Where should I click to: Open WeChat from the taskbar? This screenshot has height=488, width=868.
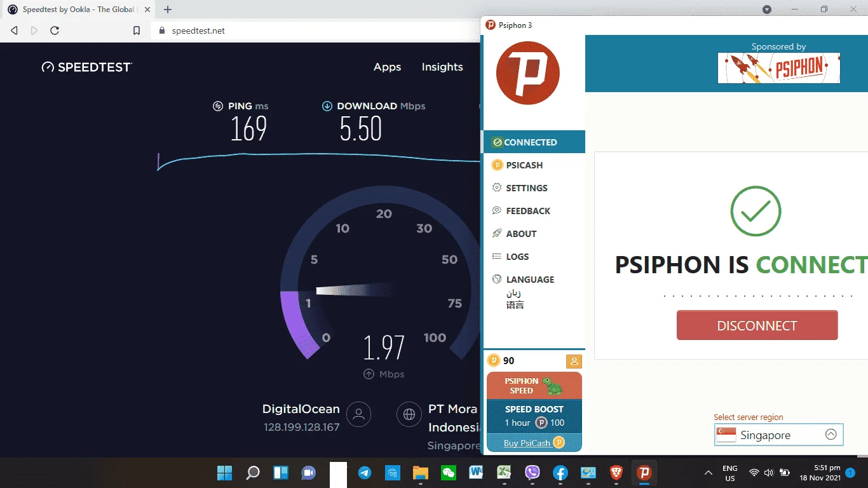point(449,473)
